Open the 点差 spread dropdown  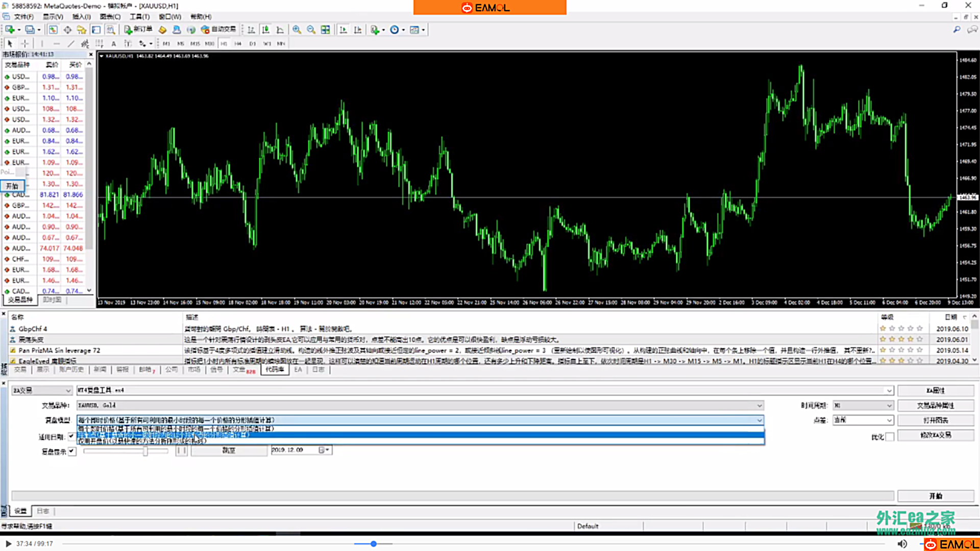click(x=863, y=420)
